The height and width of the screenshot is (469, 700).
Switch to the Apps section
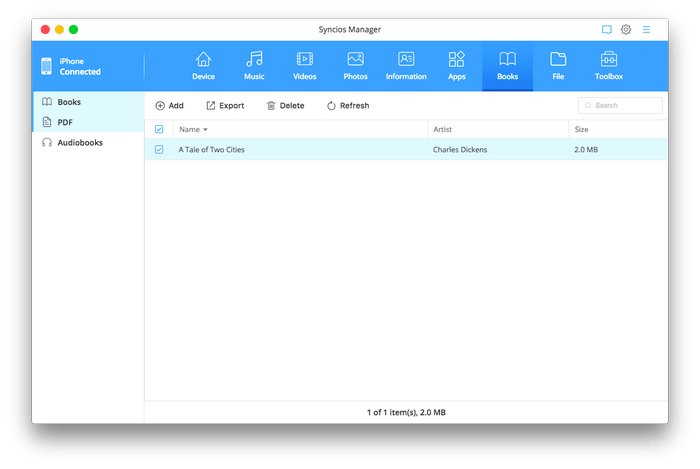tap(457, 66)
